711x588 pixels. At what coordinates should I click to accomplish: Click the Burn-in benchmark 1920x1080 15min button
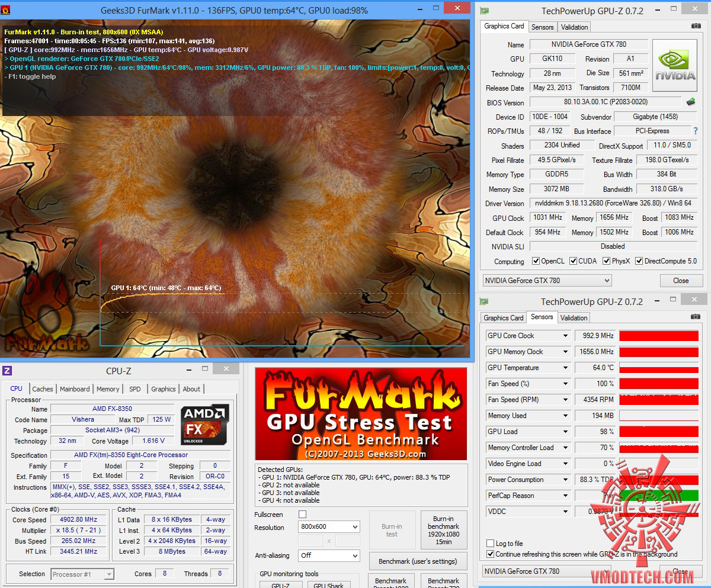(443, 531)
